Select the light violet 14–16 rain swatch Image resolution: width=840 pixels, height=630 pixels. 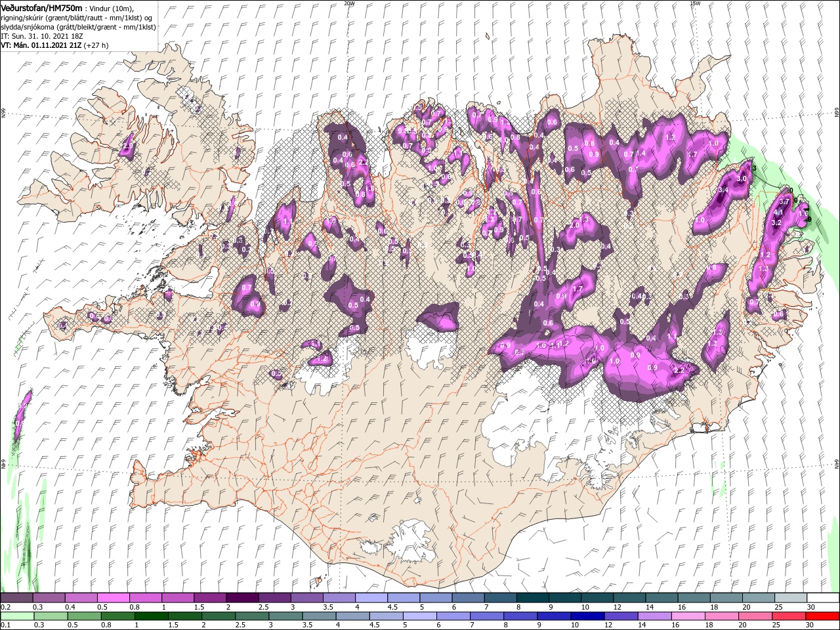pyautogui.click(x=654, y=616)
